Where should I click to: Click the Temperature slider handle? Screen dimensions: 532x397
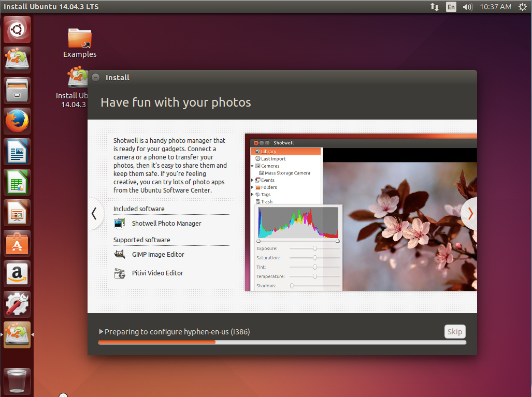315,276
